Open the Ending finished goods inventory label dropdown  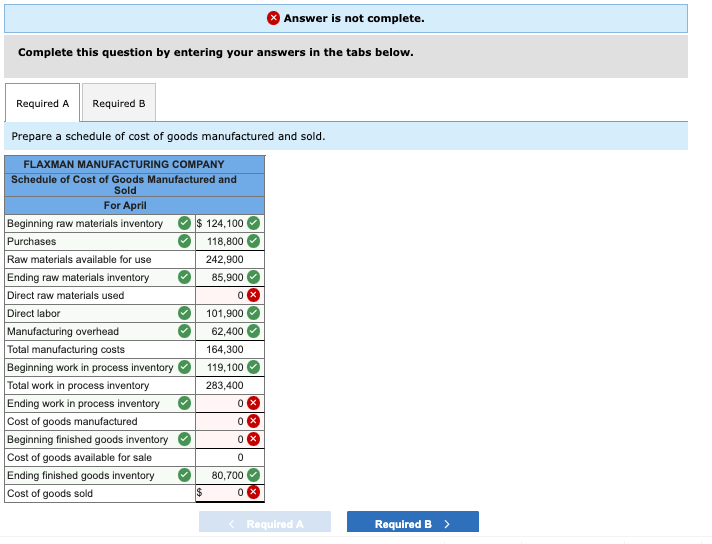100,475
